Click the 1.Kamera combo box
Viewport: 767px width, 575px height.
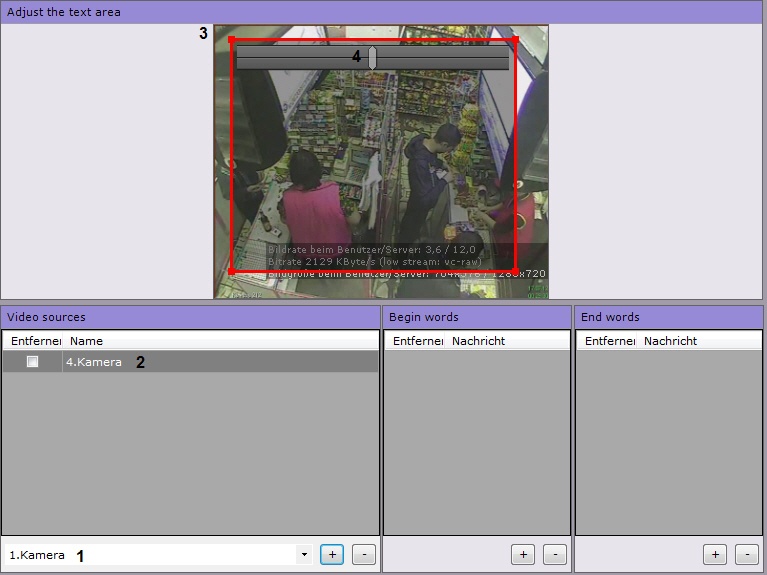pos(150,554)
